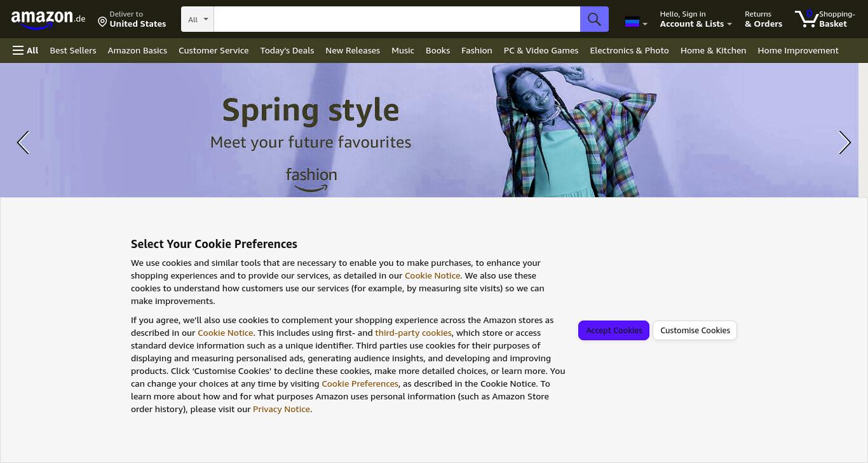Open the second-paragraph Cookie Notice link
Screen dimensions: 868x463
226,333
